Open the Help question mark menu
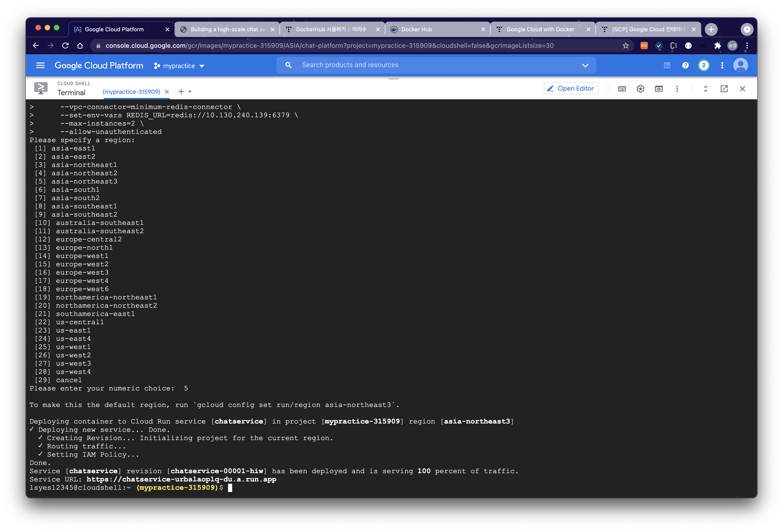The height and width of the screenshot is (532, 783). 685,65
